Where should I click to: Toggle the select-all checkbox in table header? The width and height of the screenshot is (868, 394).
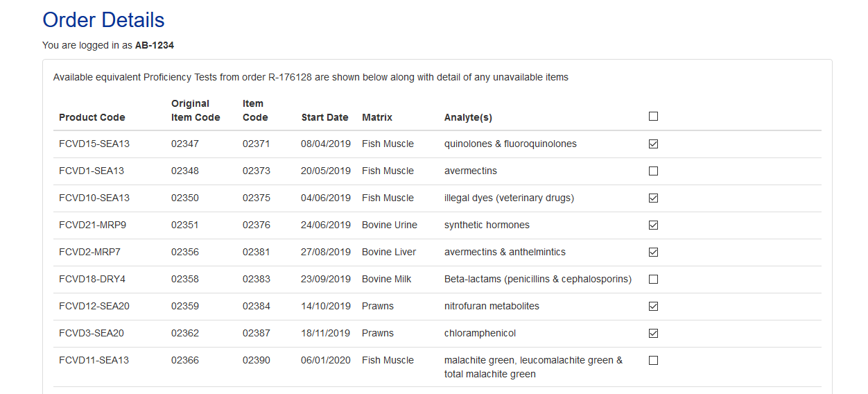pos(653,117)
